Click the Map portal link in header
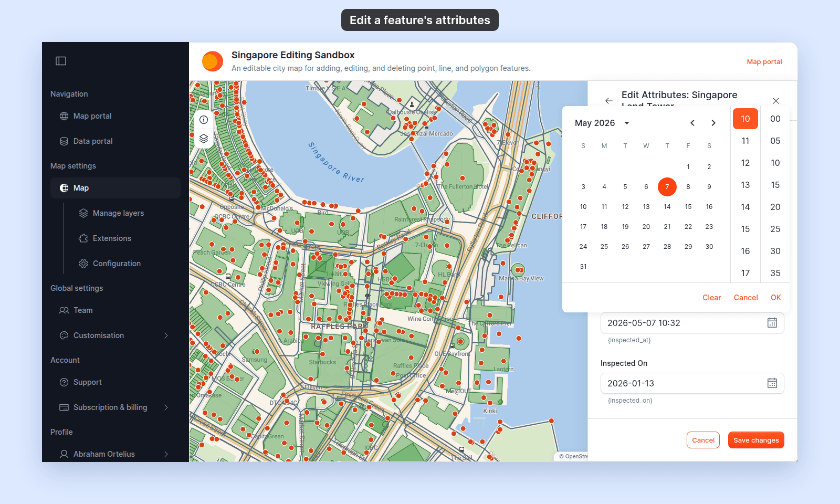840x504 pixels. 764,61
